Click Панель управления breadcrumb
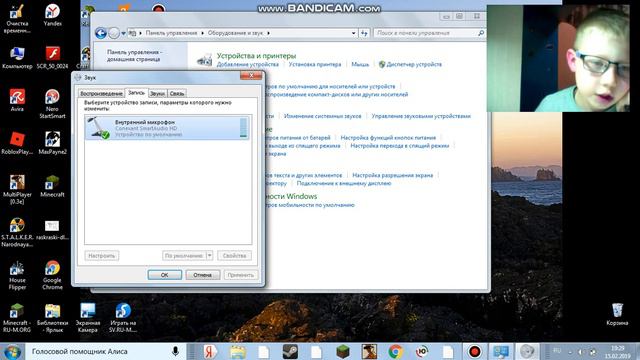640x360 pixels. coord(171,33)
